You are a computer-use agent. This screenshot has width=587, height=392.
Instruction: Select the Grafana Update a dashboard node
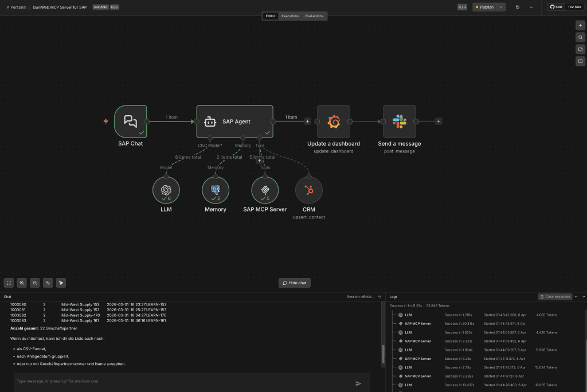point(334,121)
